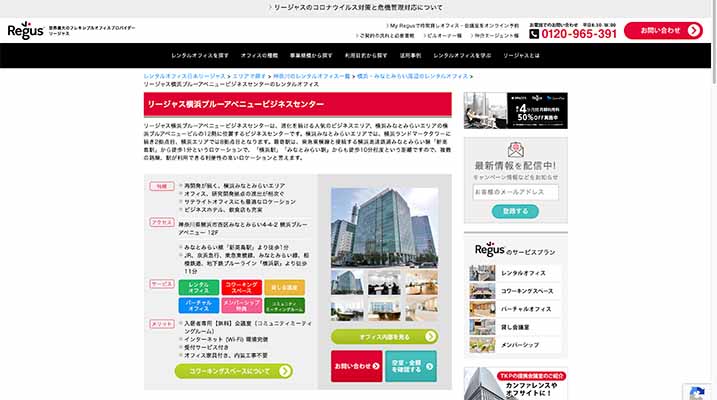Click the green コワーキングスペースについて button
This screenshot has width=717, height=400.
tap(234, 371)
